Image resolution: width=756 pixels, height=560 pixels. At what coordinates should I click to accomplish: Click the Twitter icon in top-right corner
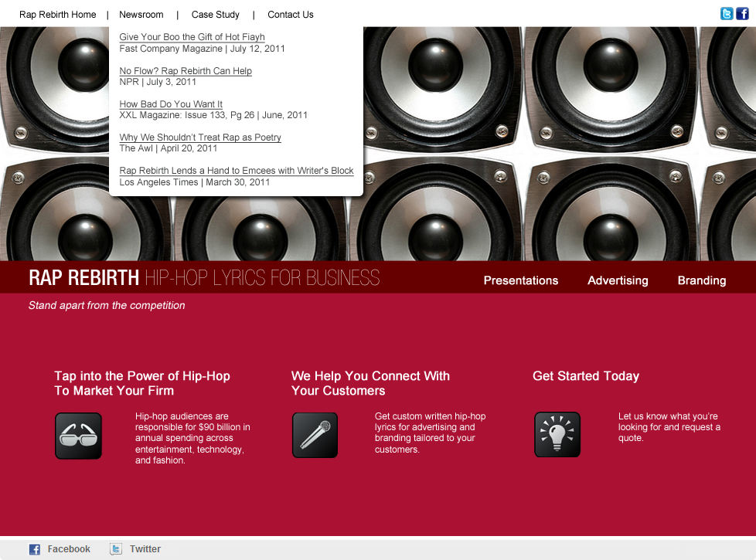(727, 13)
